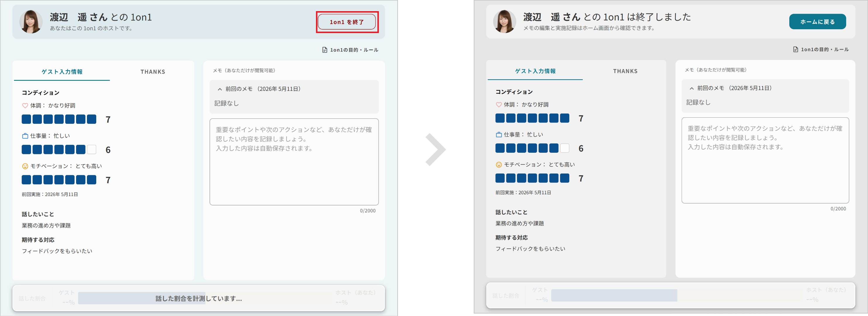Click the empty seventh 仕事量 square, right screen
This screenshot has height=316, width=868.
[x=564, y=148]
